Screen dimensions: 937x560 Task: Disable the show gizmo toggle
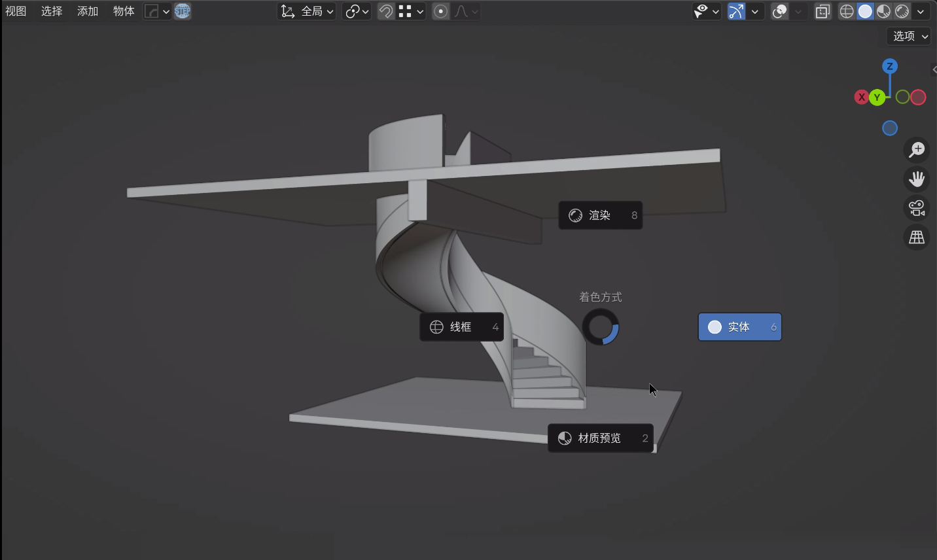click(x=736, y=11)
